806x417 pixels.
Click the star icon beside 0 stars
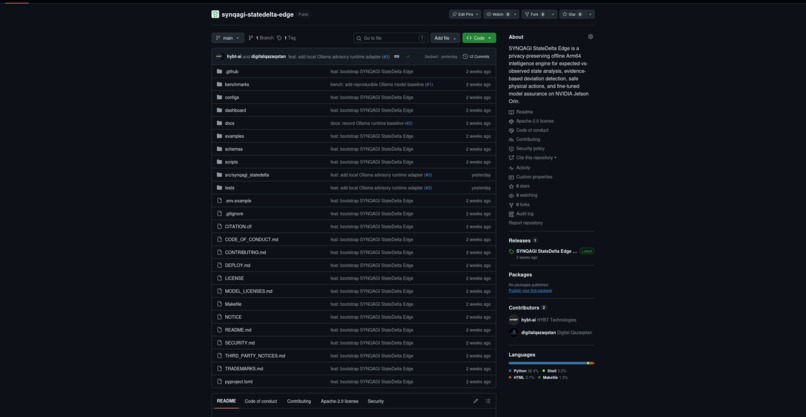tap(511, 186)
